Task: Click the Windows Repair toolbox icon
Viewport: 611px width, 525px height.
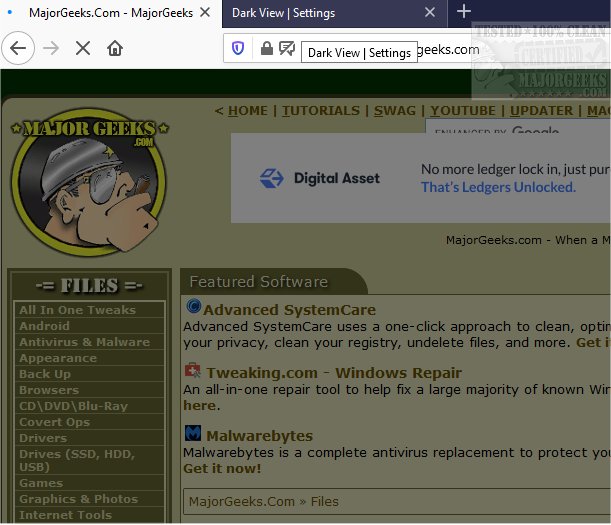Action: point(193,370)
